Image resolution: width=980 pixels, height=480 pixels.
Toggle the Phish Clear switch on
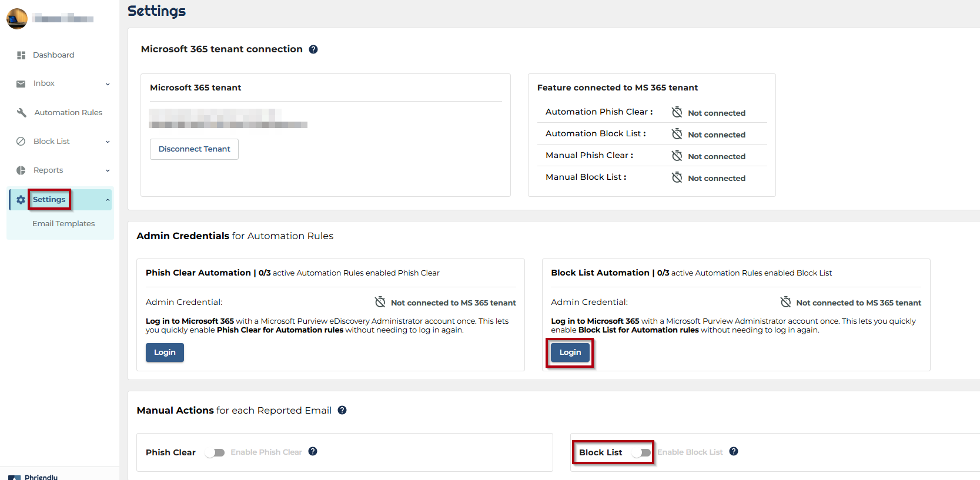tap(215, 452)
